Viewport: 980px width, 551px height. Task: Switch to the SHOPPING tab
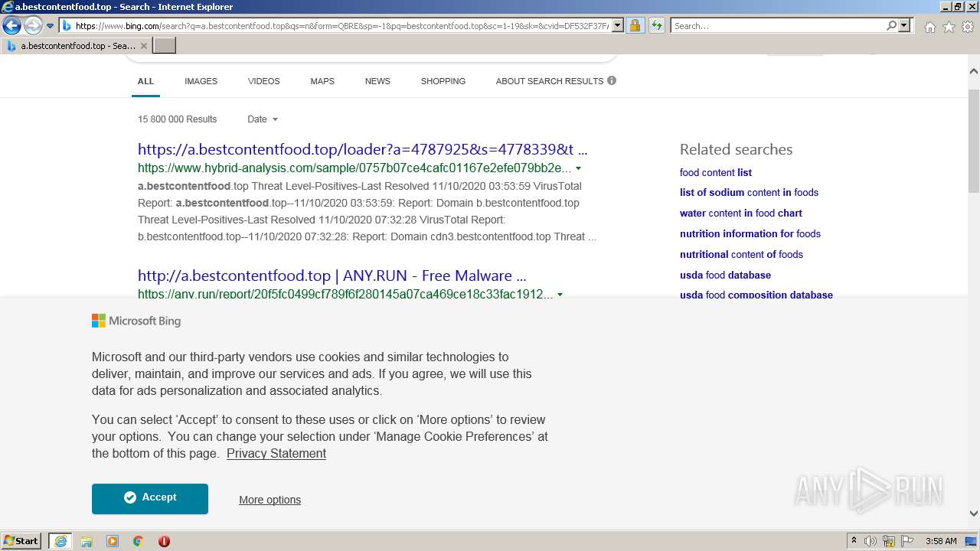coord(443,81)
